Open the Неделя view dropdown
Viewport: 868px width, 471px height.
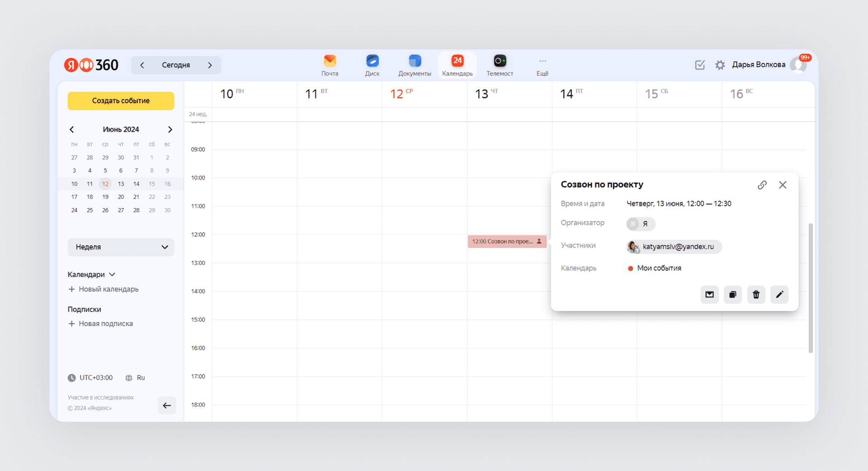121,247
